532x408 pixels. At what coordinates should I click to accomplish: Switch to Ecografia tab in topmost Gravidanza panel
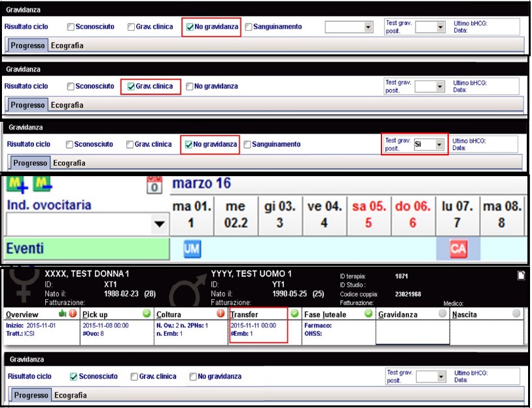coord(67,45)
